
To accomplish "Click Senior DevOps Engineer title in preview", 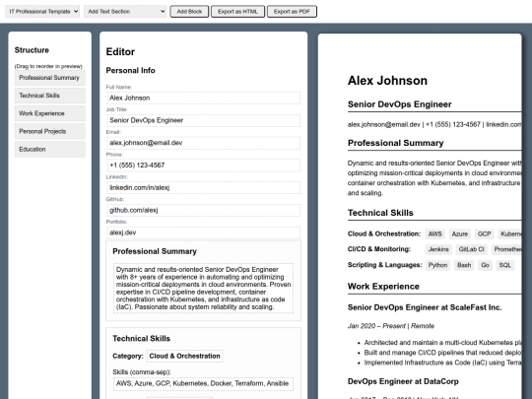I will click(x=400, y=104).
